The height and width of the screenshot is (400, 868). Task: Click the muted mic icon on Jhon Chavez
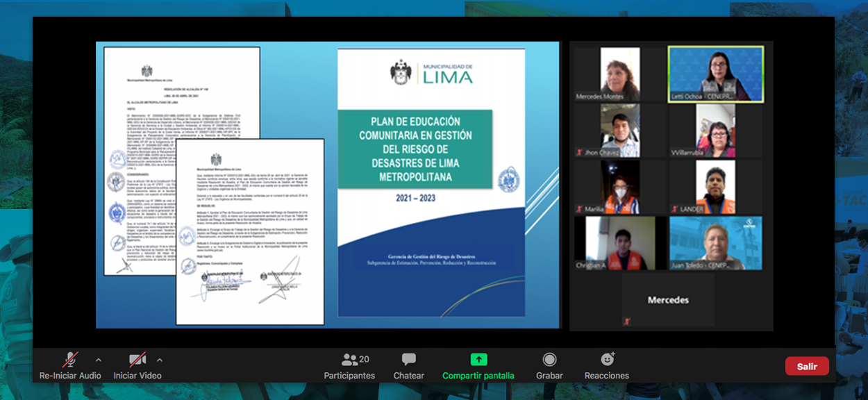point(580,152)
